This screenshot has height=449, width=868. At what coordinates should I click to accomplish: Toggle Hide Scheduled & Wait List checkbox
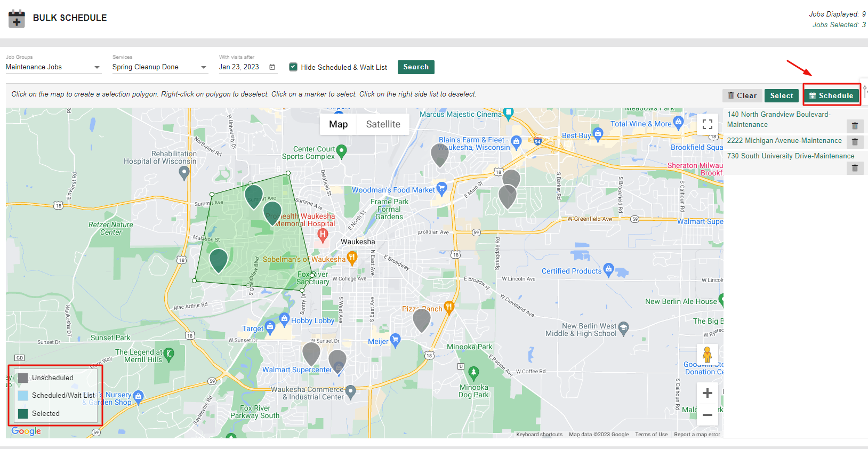293,67
